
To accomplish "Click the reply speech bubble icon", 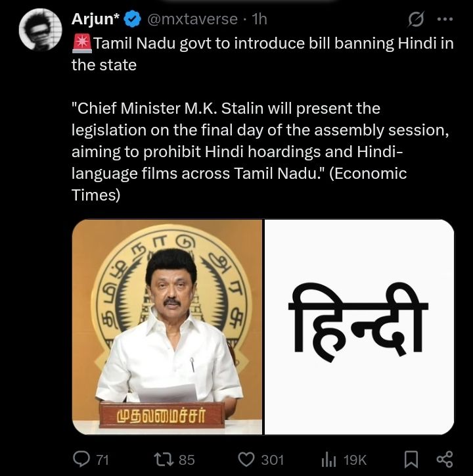I will click(x=81, y=460).
